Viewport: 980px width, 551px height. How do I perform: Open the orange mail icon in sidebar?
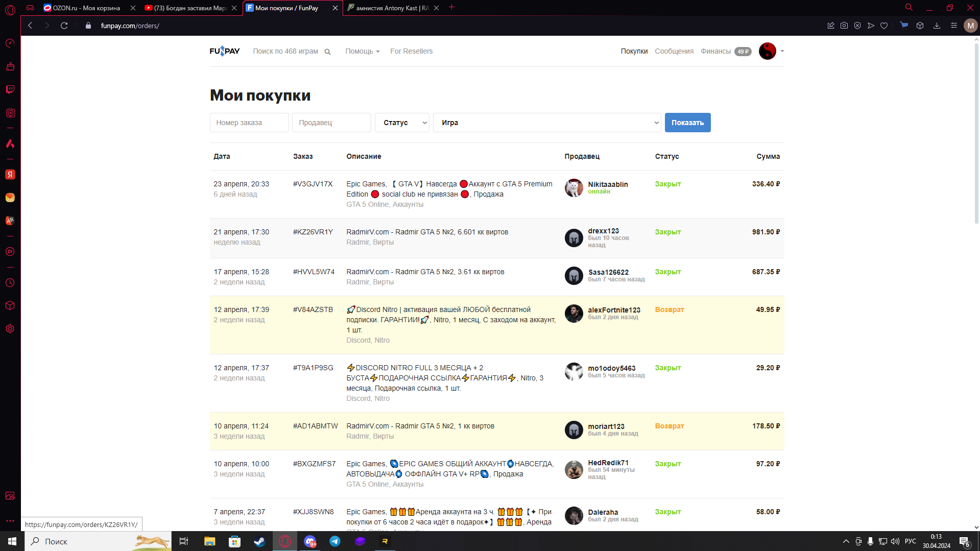click(x=10, y=198)
